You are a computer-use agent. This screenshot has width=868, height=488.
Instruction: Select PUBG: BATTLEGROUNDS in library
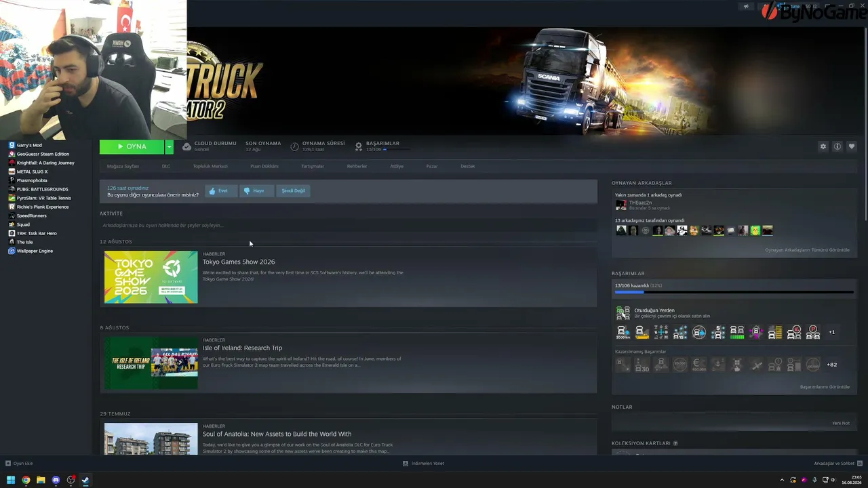pyautogui.click(x=42, y=189)
